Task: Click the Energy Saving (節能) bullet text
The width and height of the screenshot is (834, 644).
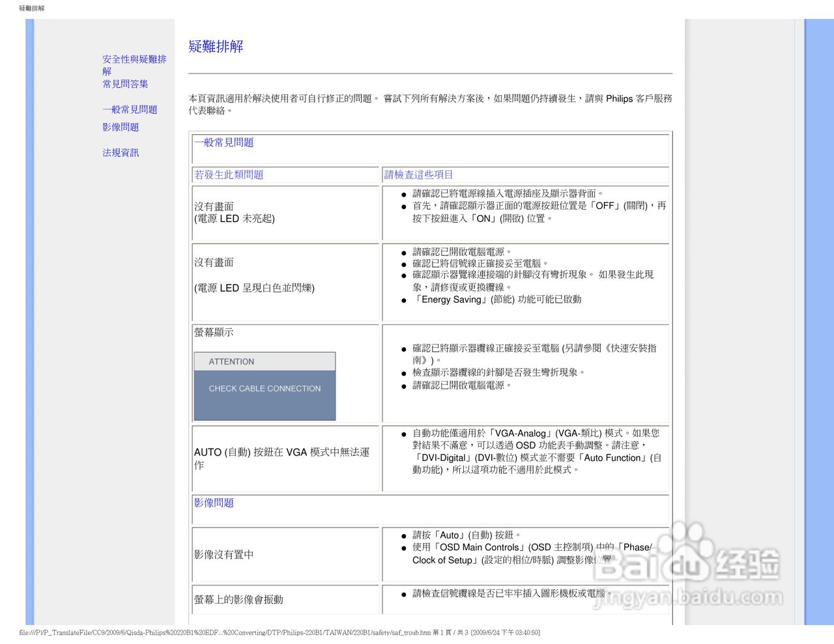Action: (497, 300)
